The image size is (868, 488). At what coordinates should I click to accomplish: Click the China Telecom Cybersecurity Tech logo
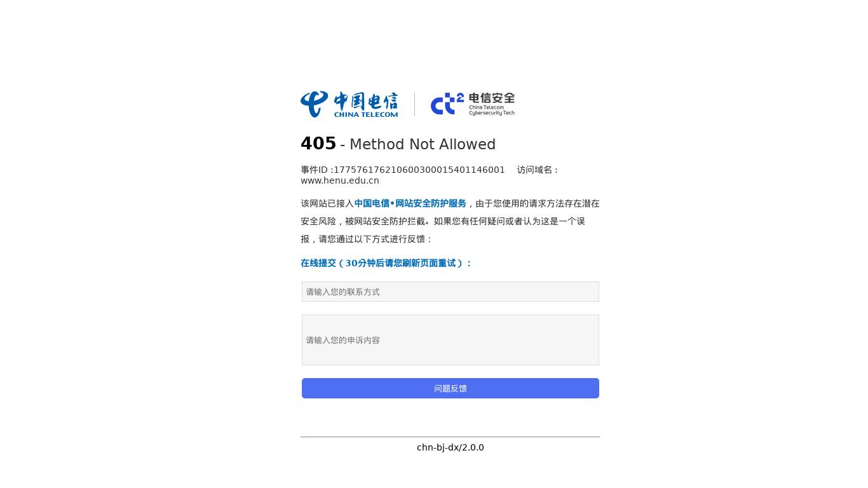pos(473,104)
